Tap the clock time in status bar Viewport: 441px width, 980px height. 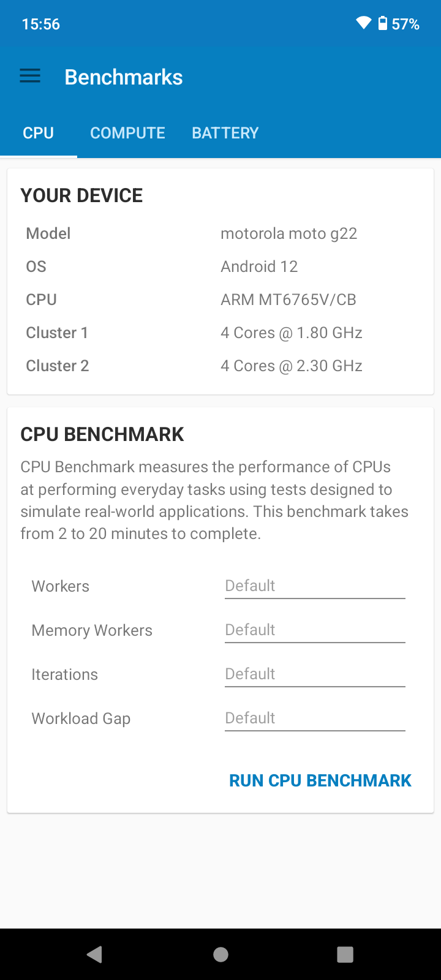(41, 24)
